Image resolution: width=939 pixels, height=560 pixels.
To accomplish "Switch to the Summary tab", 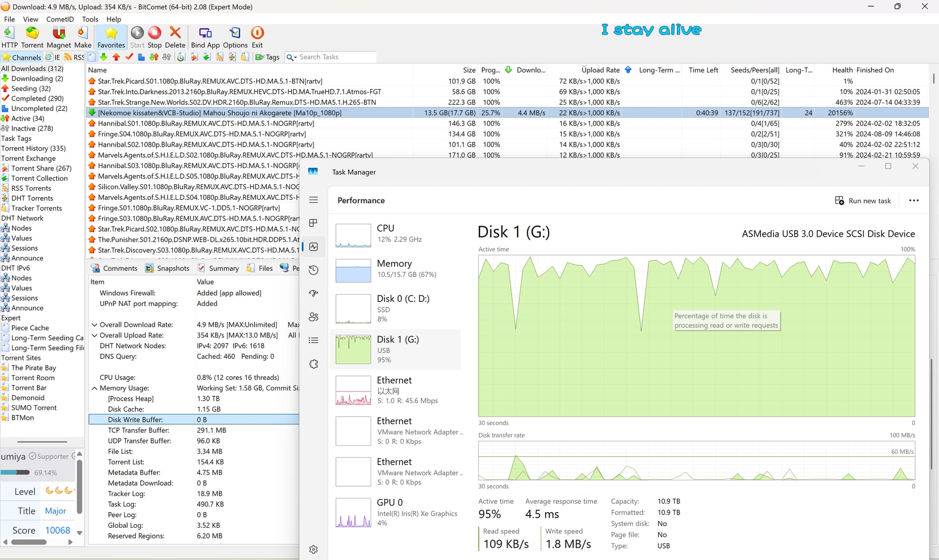I will [x=218, y=268].
